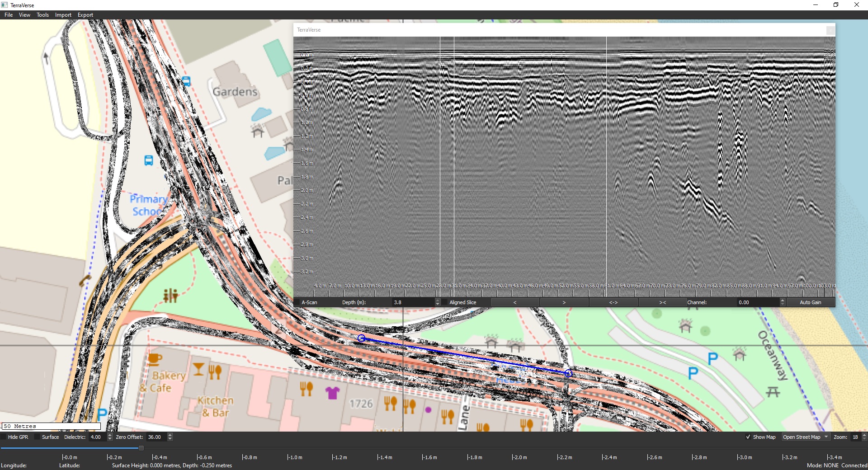Click the blue start marker of survey line
Image resolution: width=868 pixels, height=470 pixels.
361,338
